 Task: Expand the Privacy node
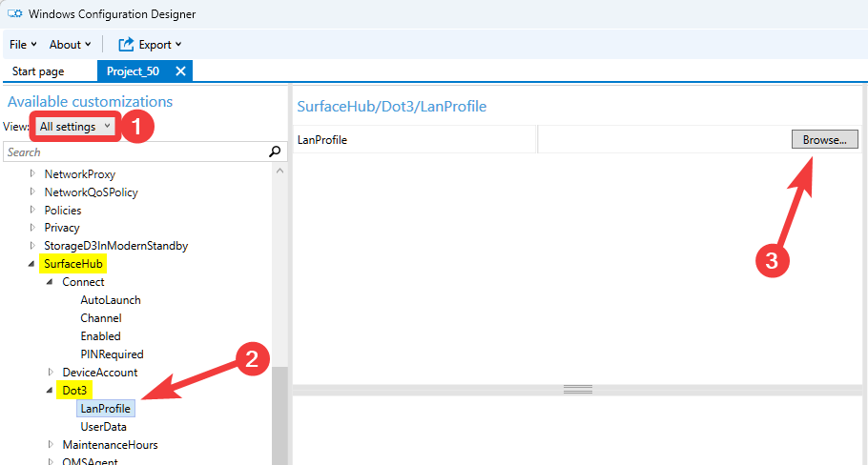click(x=32, y=228)
